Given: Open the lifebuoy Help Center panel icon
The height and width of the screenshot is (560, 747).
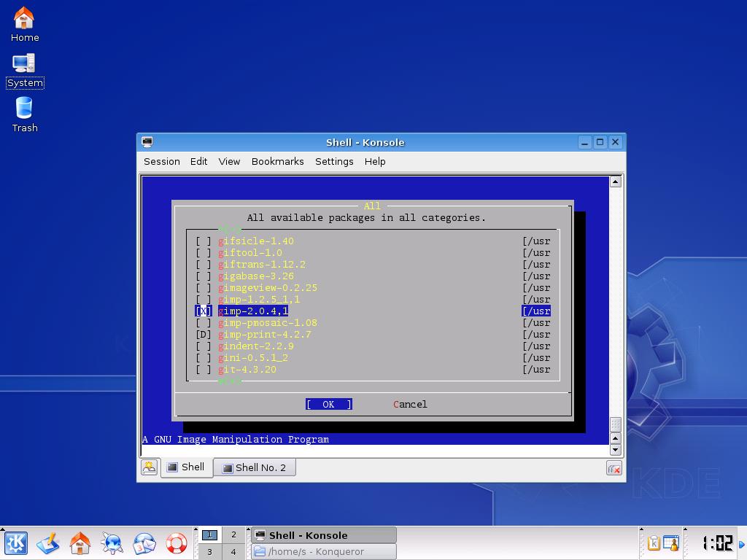Looking at the screenshot, I should coord(177,543).
